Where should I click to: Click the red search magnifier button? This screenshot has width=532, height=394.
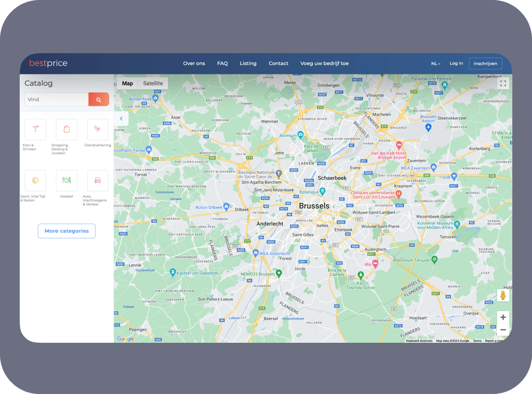click(99, 99)
